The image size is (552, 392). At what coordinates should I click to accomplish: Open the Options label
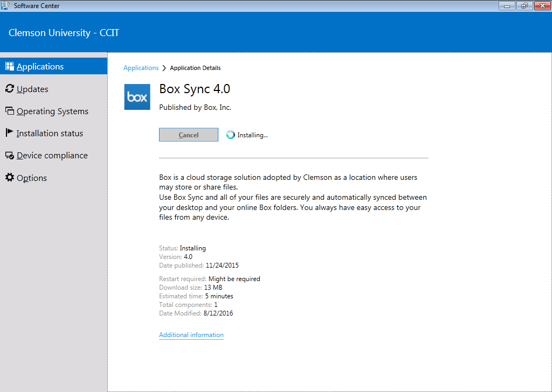coord(32,178)
